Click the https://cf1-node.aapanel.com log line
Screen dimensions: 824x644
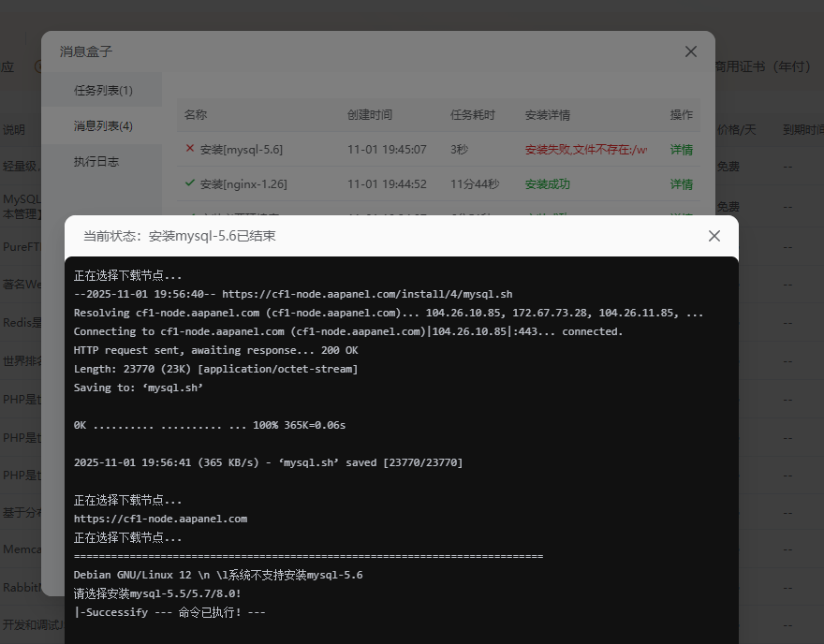[160, 519]
